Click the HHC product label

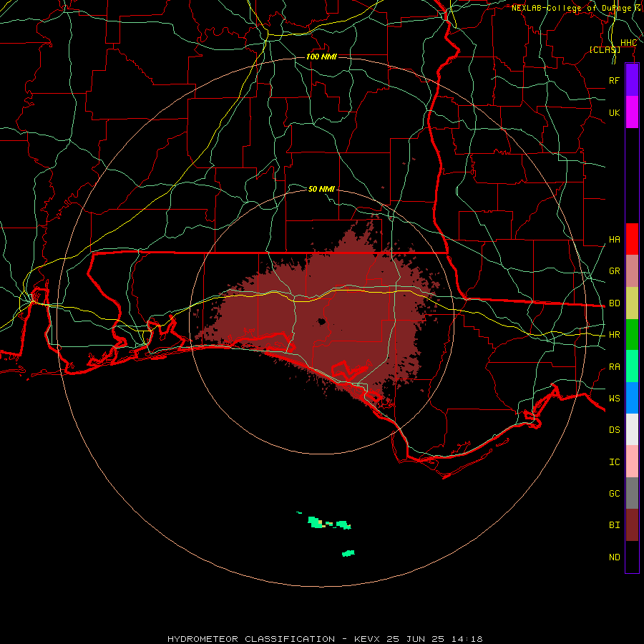pos(628,43)
